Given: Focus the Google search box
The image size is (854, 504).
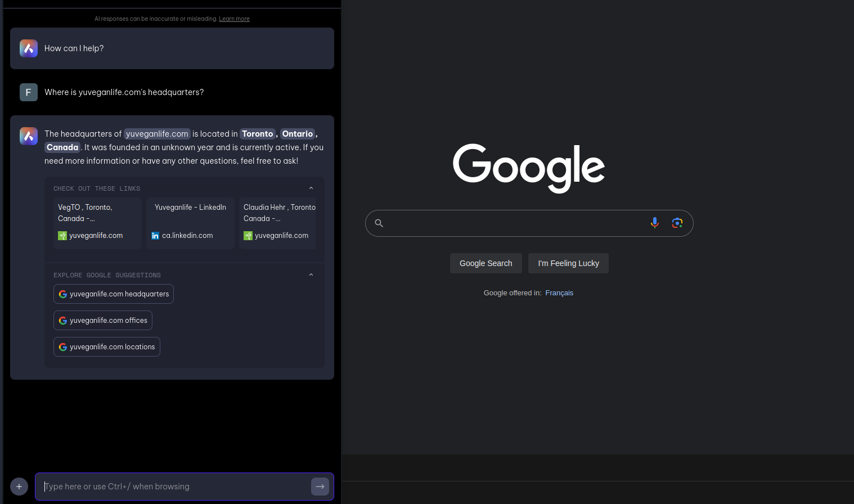Looking at the screenshot, I should pyautogui.click(x=529, y=223).
